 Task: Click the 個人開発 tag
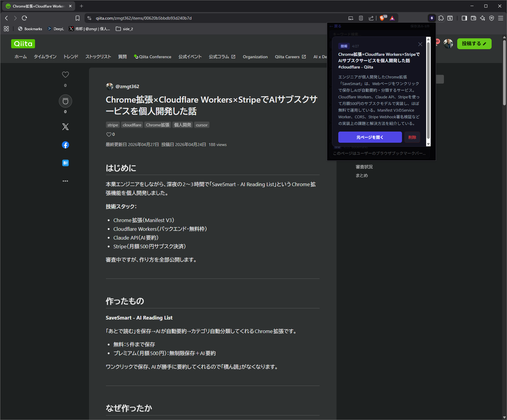(183, 125)
